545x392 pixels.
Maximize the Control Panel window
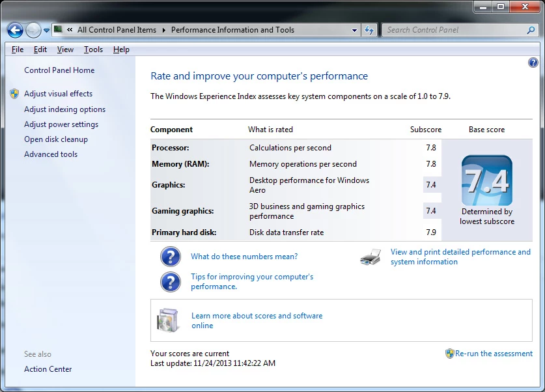click(x=501, y=7)
